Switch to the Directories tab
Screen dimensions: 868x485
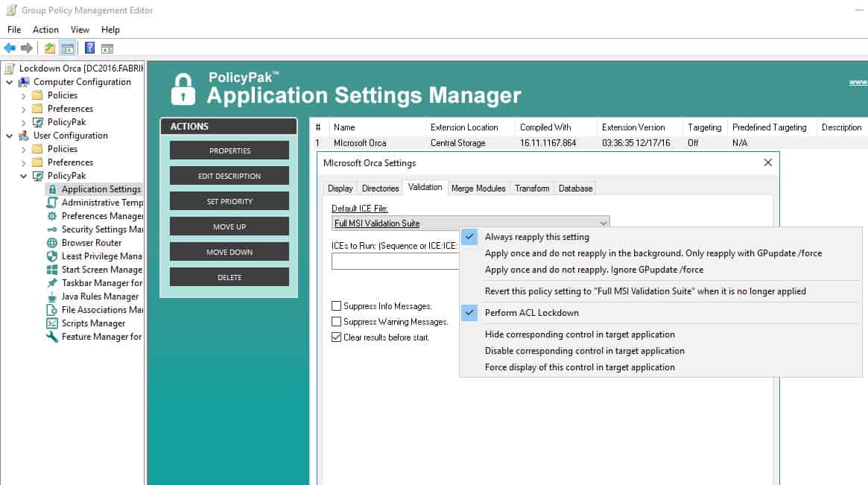[x=380, y=188]
